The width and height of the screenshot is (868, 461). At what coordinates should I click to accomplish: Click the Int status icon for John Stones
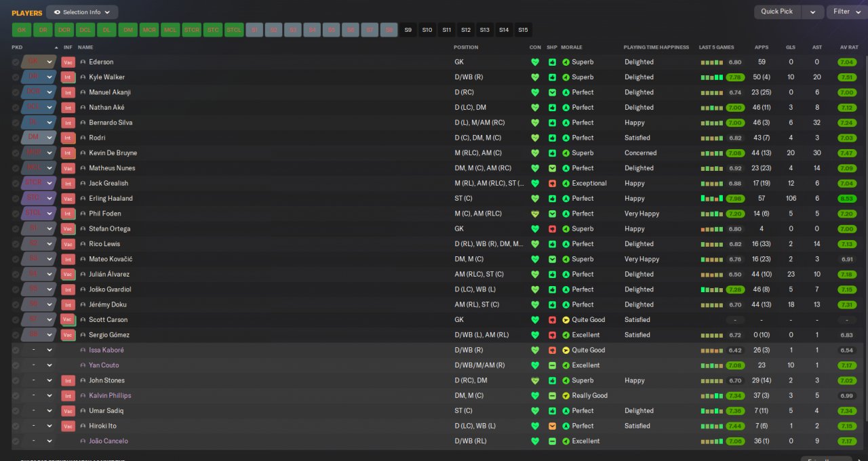[x=68, y=380]
